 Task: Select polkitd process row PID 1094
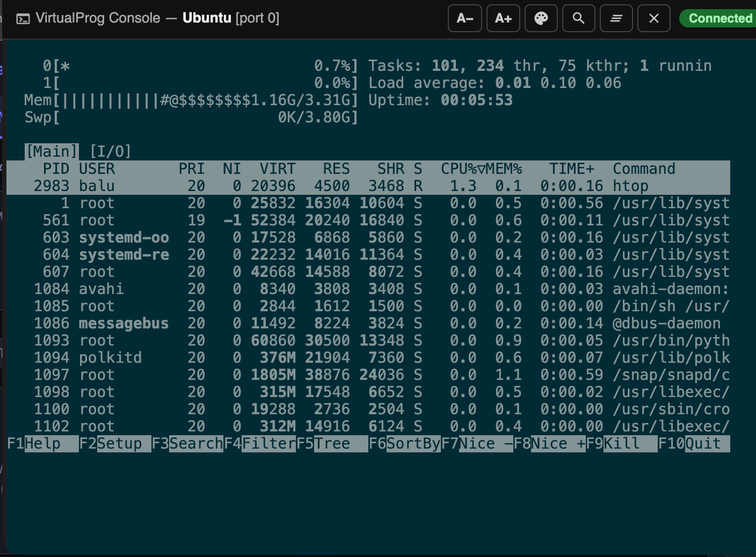pyautogui.click(x=368, y=357)
